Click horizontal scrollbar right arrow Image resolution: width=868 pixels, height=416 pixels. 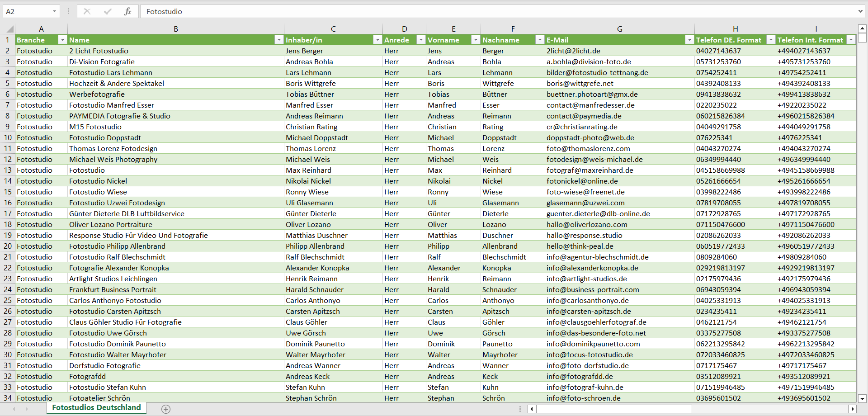click(853, 409)
